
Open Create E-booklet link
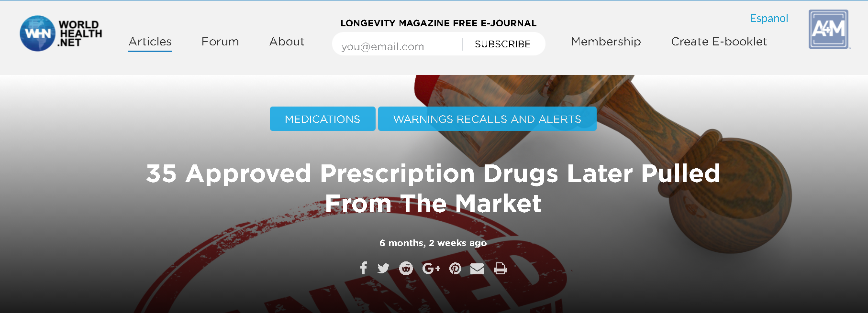click(719, 42)
